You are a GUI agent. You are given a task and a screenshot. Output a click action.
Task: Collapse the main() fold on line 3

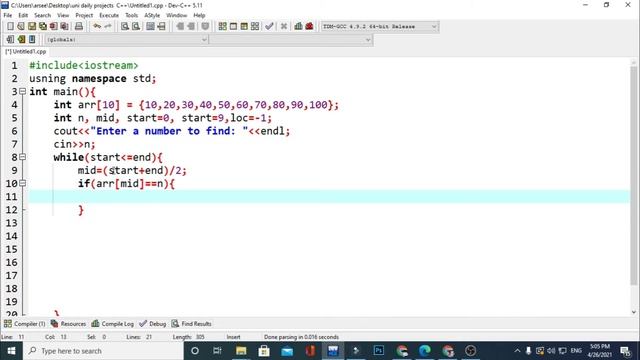point(22,91)
